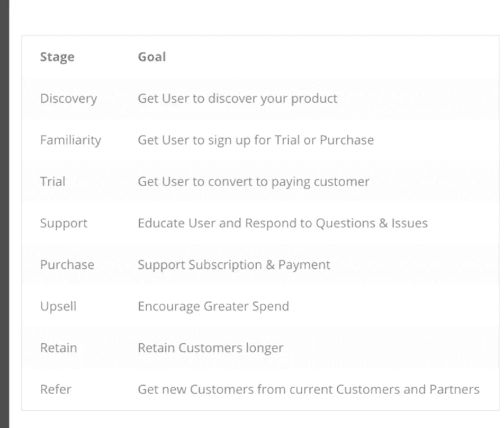Viewport: 504px width, 428px height.
Task: Click the "Retain Customers longer" goal text
Action: coord(210,348)
